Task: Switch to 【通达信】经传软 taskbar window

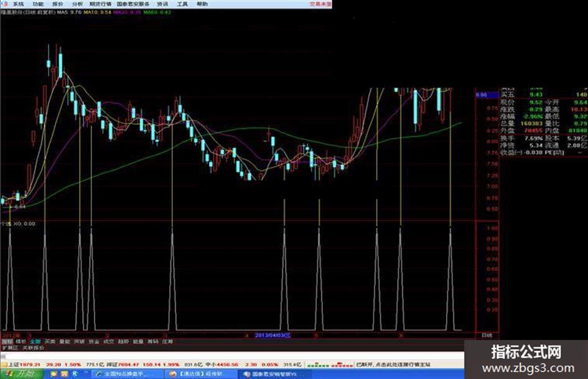Action: click(201, 374)
